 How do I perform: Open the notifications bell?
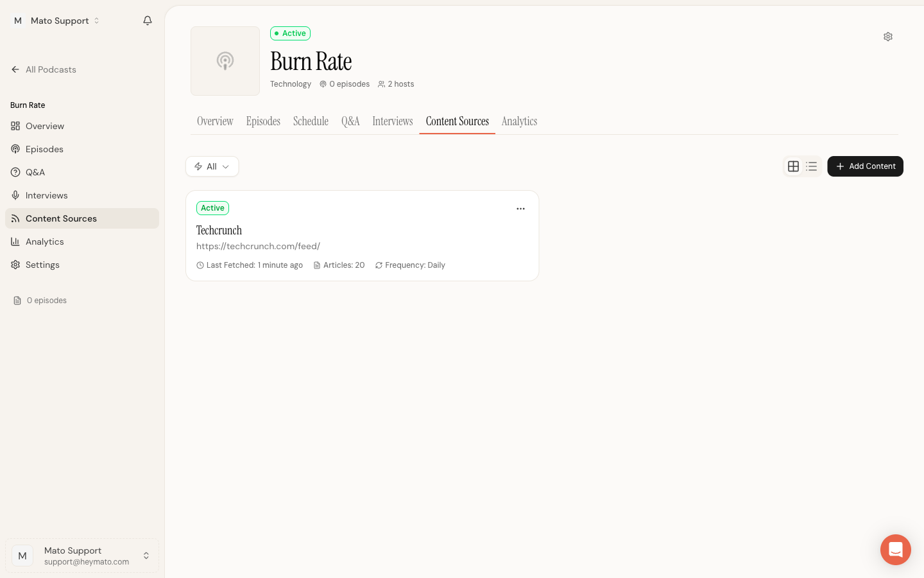coord(148,21)
